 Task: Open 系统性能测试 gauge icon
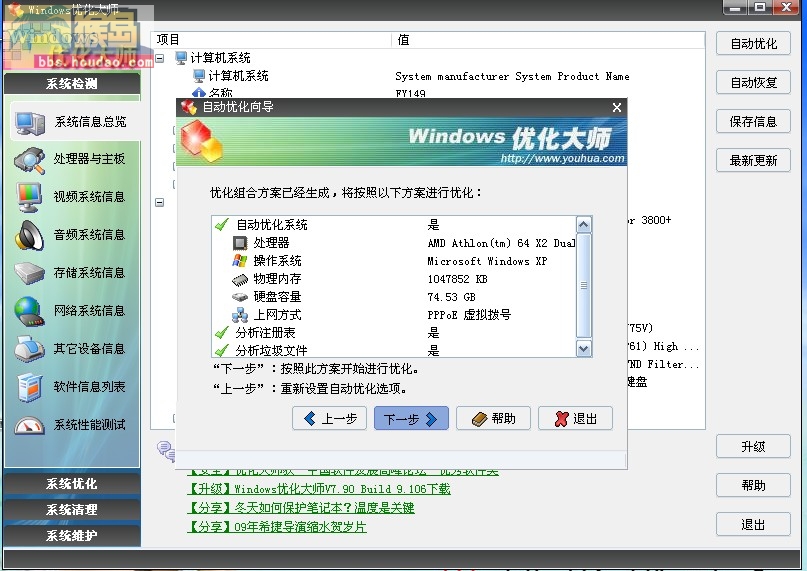click(29, 425)
